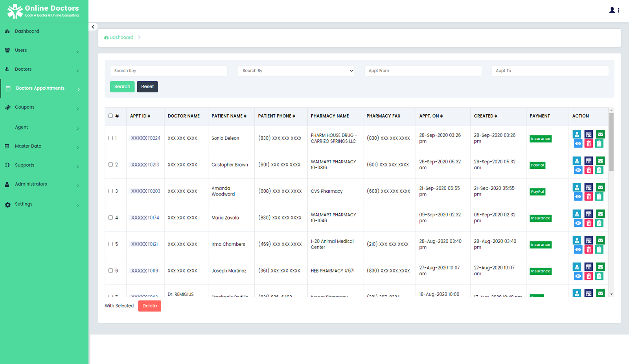Click pharmacy store icon in Sonia Deleon row
This screenshot has height=364, width=629.
[589, 134]
